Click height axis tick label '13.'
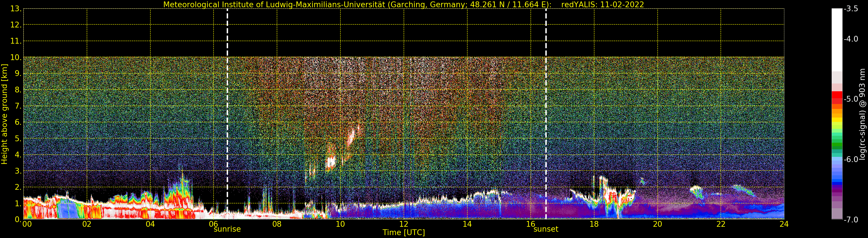Viewport: 868px width, 238px height. coord(16,9)
